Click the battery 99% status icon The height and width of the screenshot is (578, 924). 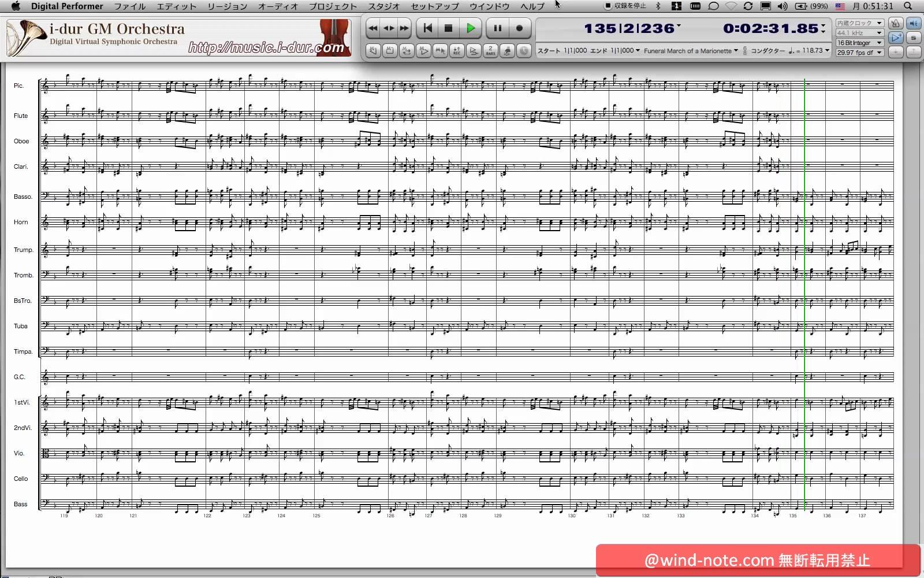click(811, 6)
